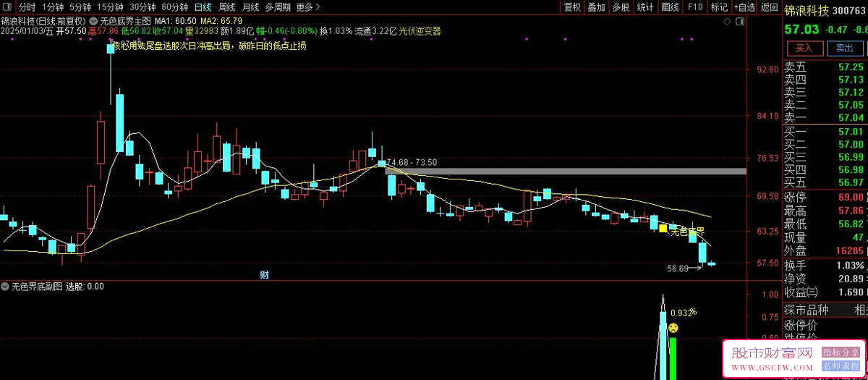Viewport: 868px width, 380px height.
Task: Click the 涨停 limit-up value 69.00
Action: [851, 198]
